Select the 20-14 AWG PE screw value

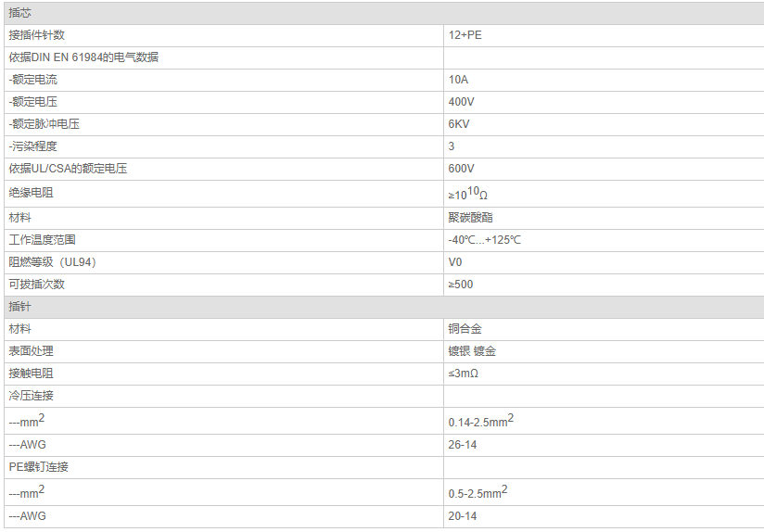pyautogui.click(x=463, y=516)
